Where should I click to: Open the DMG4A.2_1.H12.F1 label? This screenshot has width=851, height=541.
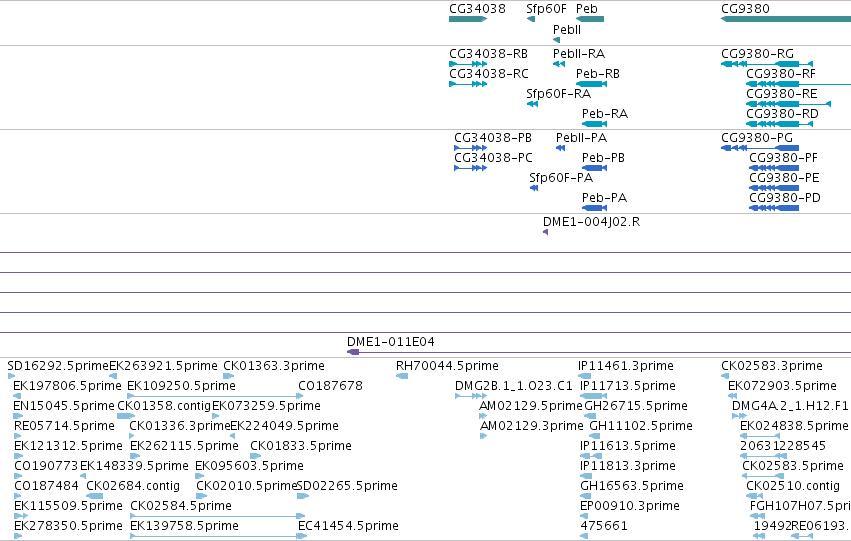790,406
